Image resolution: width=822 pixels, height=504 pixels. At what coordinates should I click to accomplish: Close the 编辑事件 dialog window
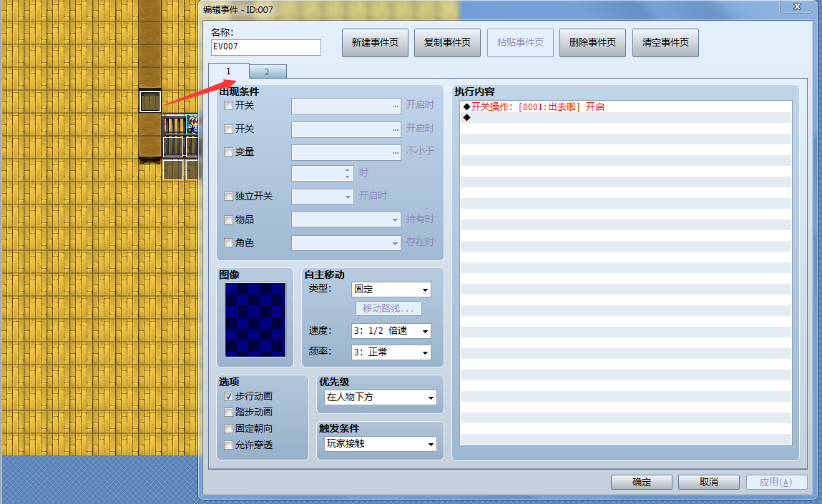(797, 6)
